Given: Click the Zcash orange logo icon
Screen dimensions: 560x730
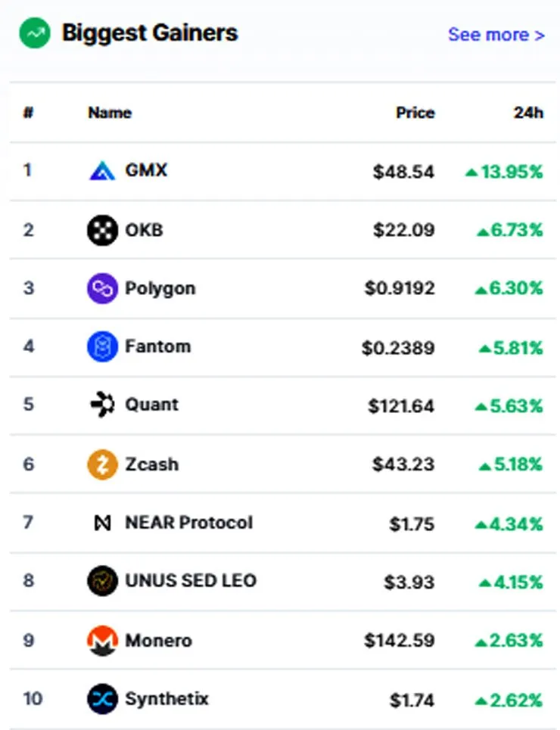Looking at the screenshot, I should point(102,464).
